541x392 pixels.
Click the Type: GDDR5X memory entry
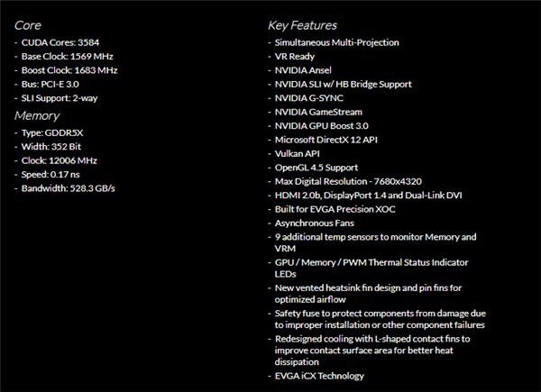coord(57,132)
